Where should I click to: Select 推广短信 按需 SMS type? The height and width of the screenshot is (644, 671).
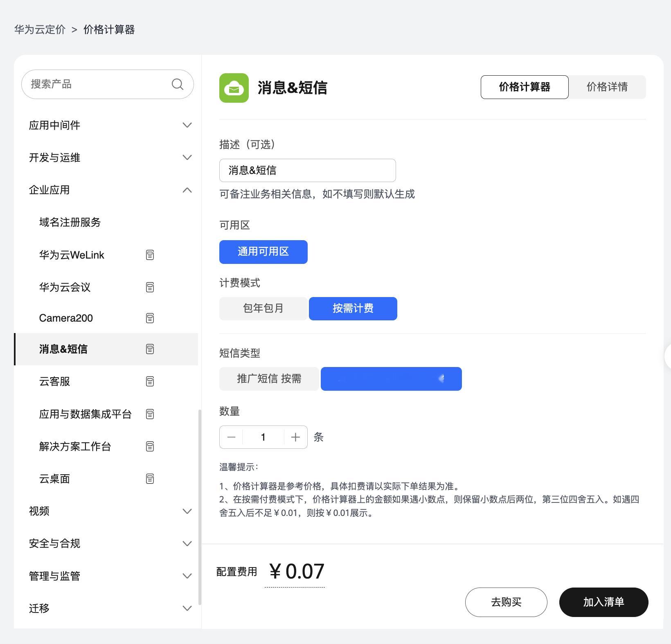click(269, 379)
